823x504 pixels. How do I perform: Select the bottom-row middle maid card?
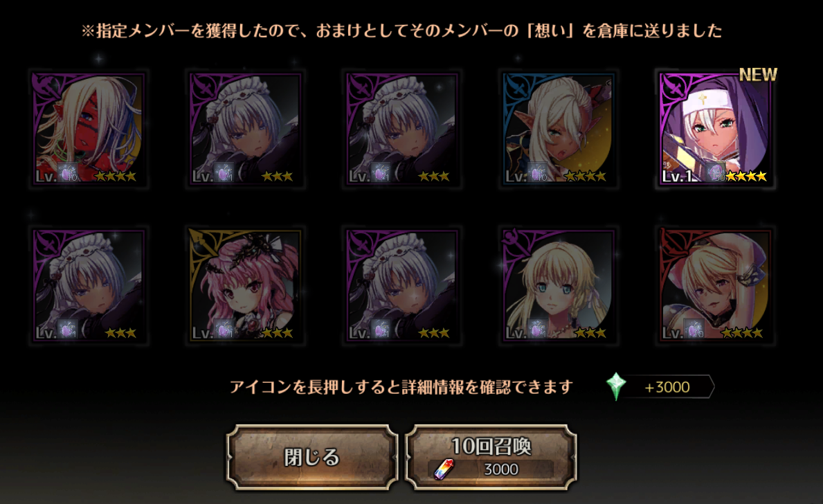[402, 286]
